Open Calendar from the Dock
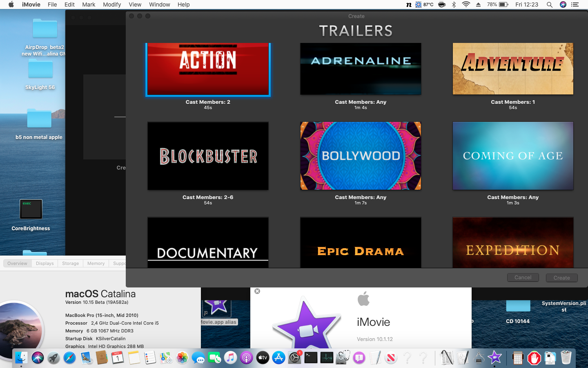 (118, 358)
